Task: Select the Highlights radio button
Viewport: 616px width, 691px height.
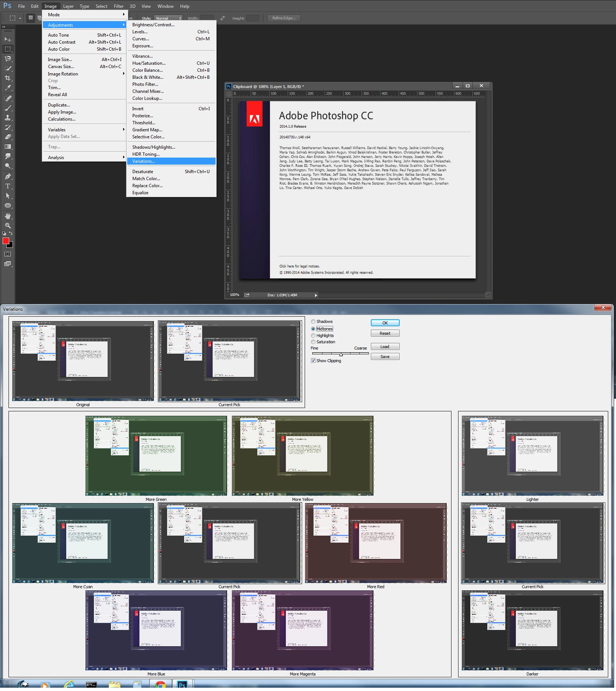Action: pos(313,336)
